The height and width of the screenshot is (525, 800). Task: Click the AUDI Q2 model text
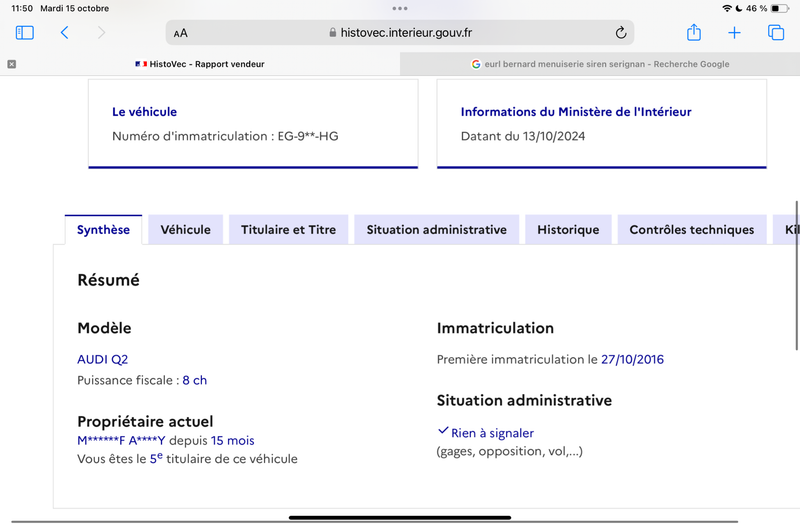[x=103, y=359]
